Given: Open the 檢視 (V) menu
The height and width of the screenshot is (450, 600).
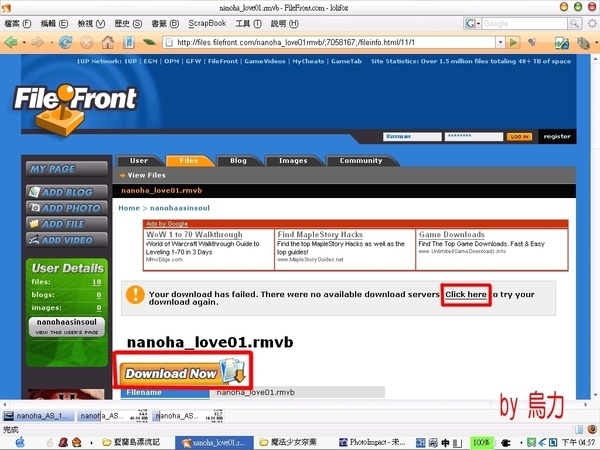Looking at the screenshot, I should [x=91, y=24].
